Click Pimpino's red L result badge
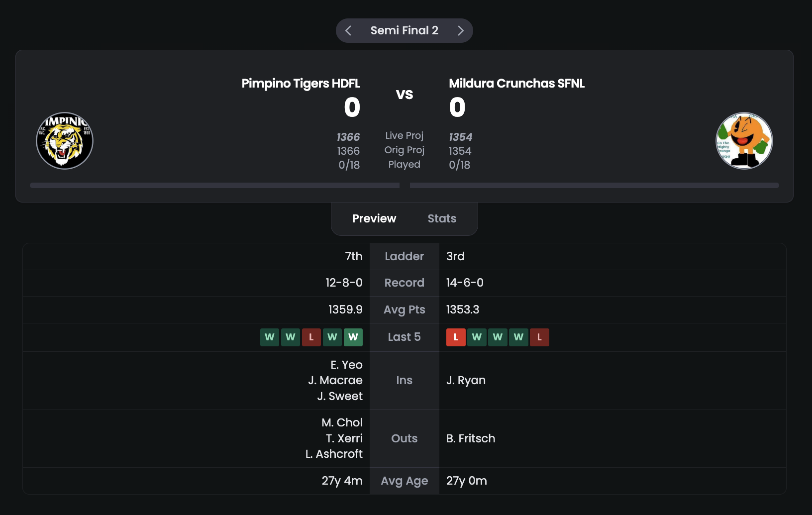Viewport: 812px width, 515px height. [311, 337]
